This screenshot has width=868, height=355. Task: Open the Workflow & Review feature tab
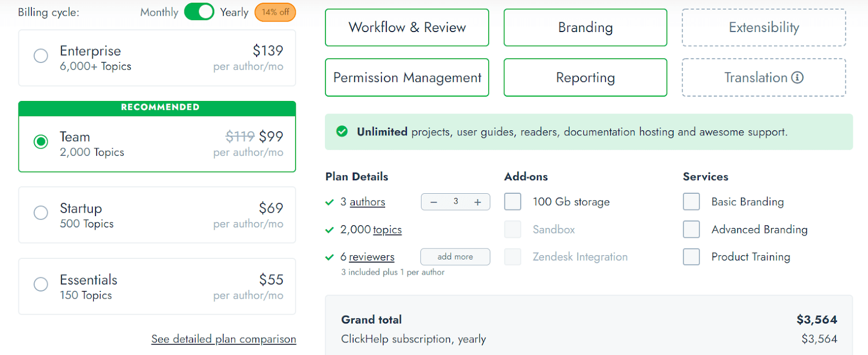tap(407, 28)
